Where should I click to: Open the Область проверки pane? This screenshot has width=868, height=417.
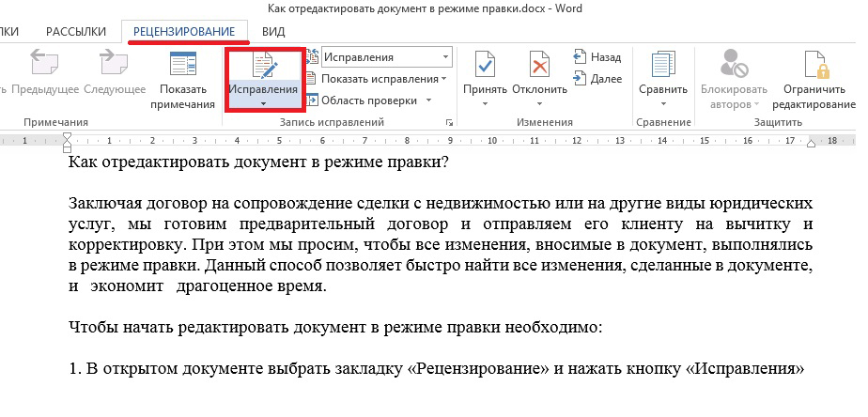368,100
